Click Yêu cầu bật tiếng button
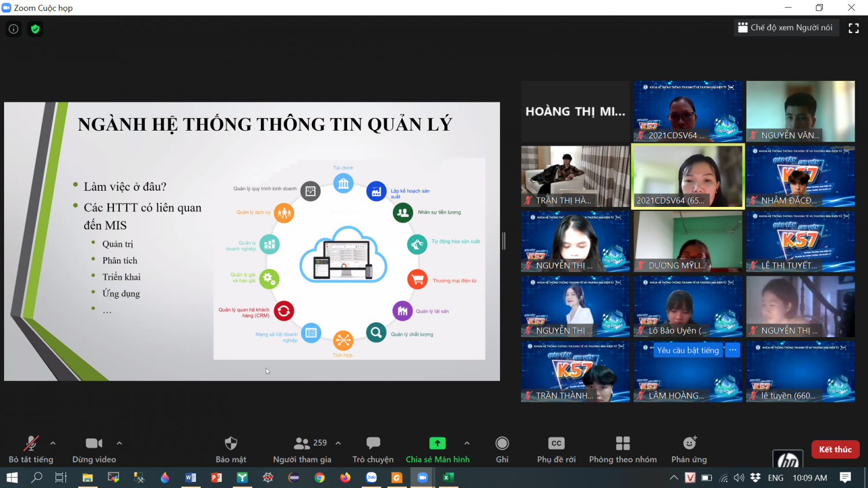 coord(687,350)
